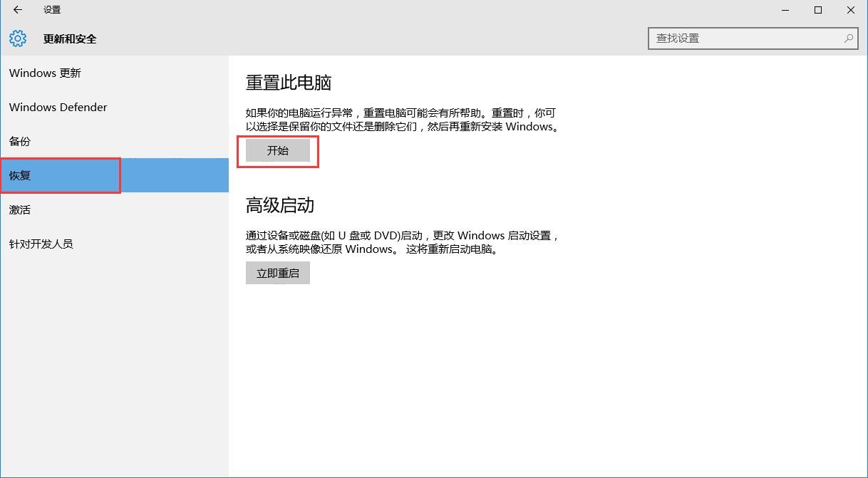This screenshot has width=868, height=478.
Task: Close the Settings window
Action: point(852,10)
